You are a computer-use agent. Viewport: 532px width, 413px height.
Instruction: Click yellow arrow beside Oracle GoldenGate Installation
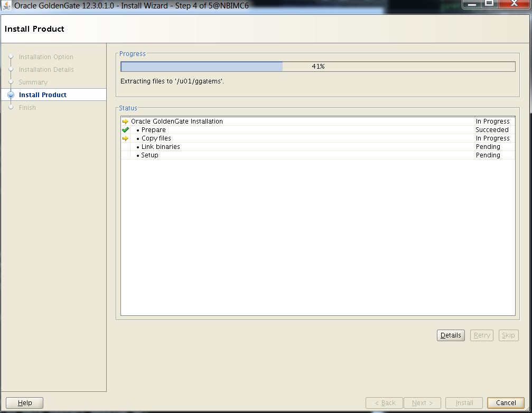point(125,121)
